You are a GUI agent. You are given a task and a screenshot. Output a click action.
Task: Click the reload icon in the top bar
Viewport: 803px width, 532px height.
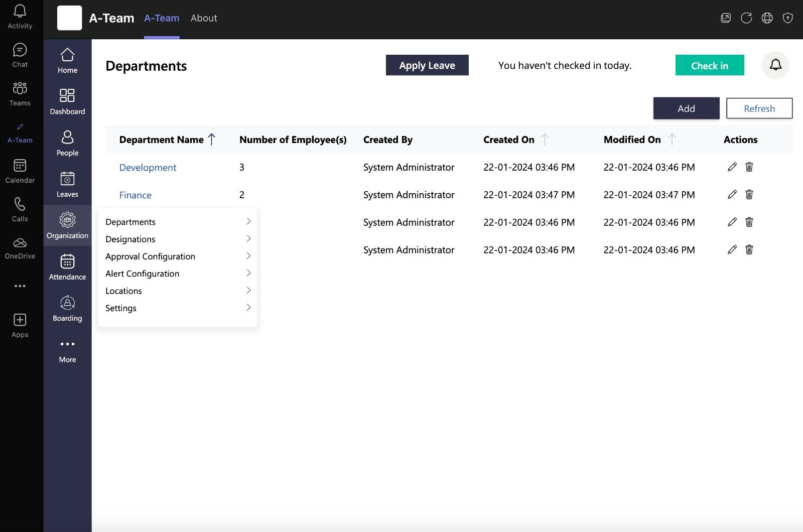click(x=747, y=18)
